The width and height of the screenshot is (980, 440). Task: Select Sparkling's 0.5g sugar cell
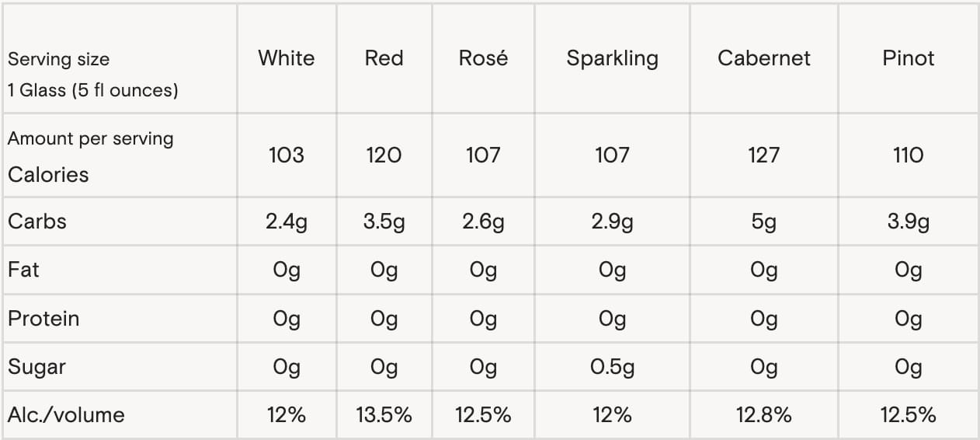(612, 367)
